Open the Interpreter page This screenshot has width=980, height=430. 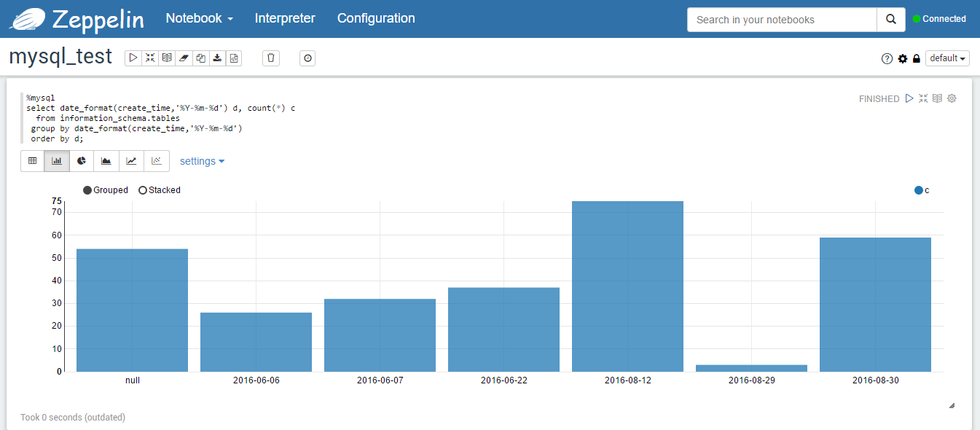click(285, 18)
